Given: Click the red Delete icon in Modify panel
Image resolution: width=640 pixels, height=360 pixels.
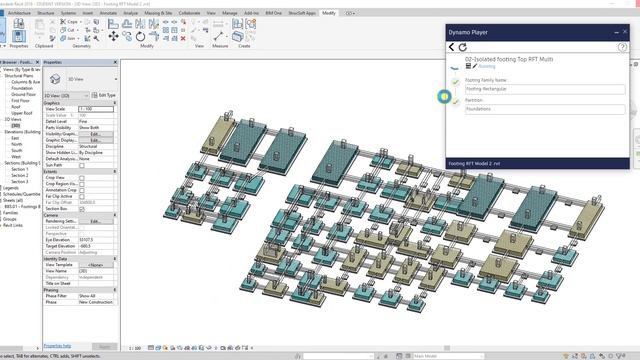Looking at the screenshot, I should click(183, 38).
